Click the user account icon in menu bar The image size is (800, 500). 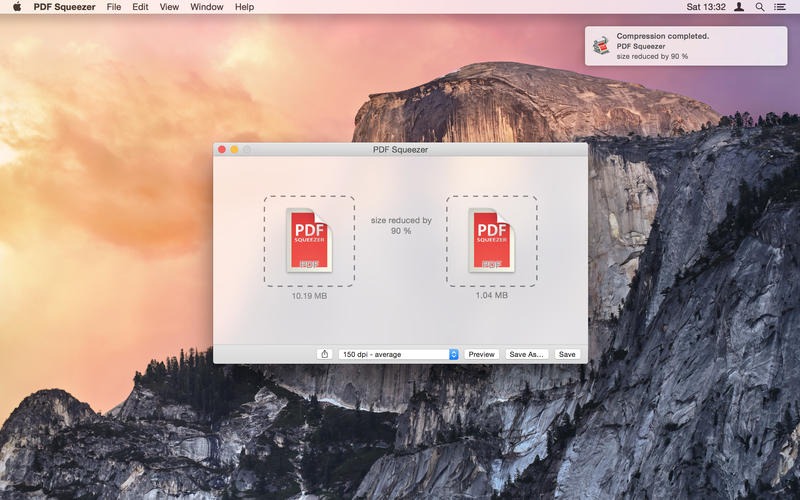point(739,7)
